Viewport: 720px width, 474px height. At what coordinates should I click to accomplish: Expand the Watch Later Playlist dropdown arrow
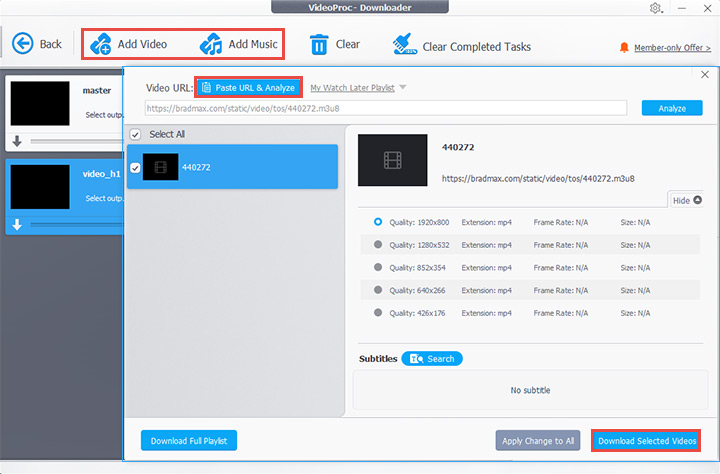403,87
